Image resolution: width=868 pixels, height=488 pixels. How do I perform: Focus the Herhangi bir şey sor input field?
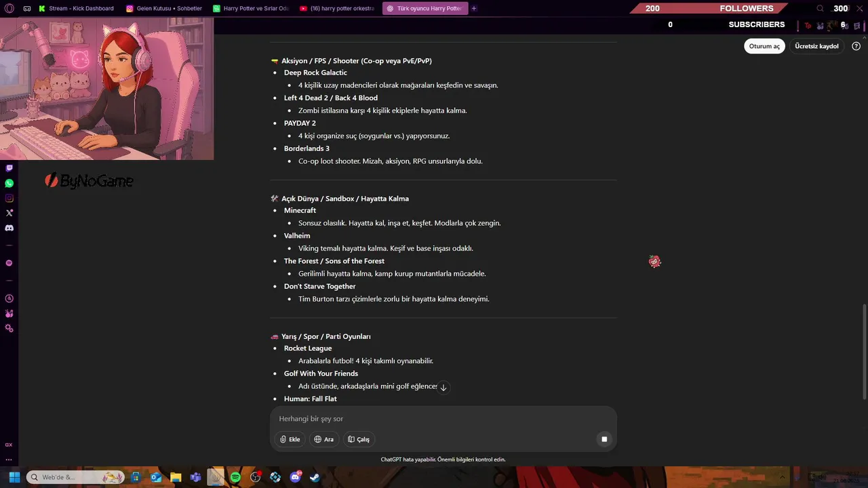pos(443,419)
